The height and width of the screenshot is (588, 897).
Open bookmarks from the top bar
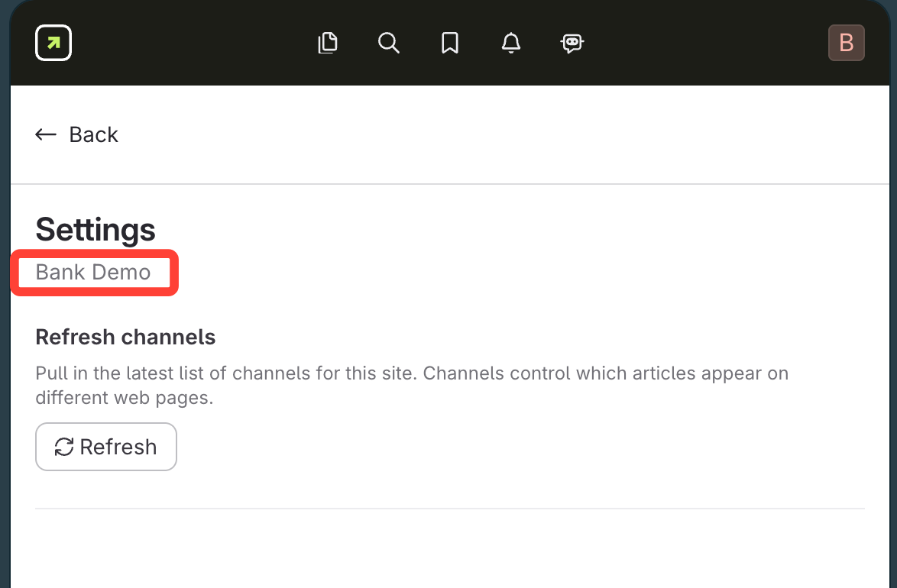(450, 43)
